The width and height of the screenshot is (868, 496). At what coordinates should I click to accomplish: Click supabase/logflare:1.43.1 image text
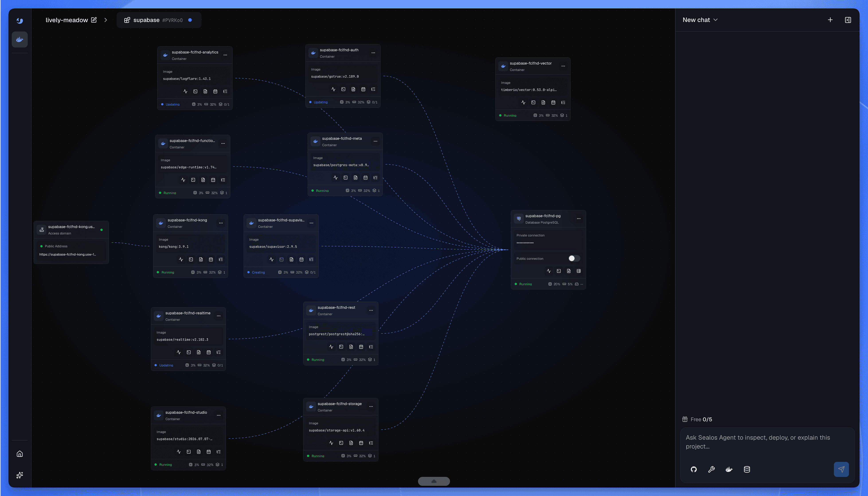(187, 79)
